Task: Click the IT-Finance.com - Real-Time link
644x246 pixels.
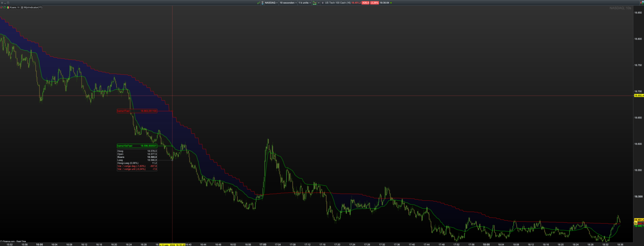Action: click(13, 241)
